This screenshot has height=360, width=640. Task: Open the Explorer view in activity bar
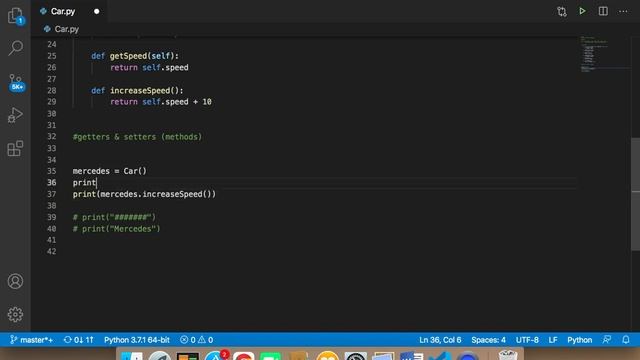(x=16, y=16)
